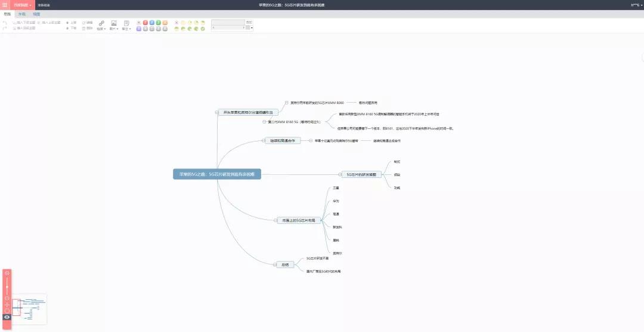Collapse the 市面上的5G芯片布局 branch
The height and width of the screenshot is (332, 644).
(x=275, y=220)
